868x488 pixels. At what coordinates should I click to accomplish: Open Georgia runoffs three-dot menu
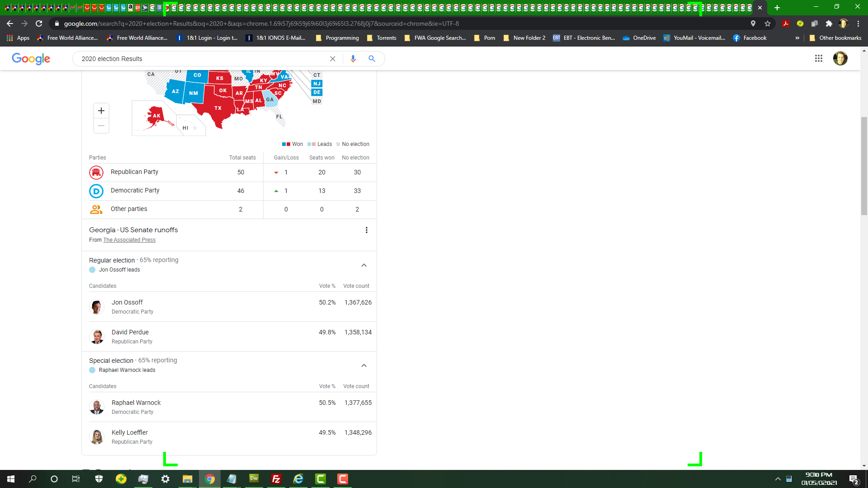point(367,230)
